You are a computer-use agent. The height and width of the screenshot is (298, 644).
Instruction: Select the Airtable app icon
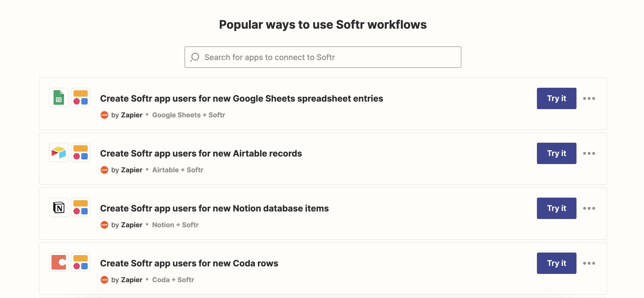pyautogui.click(x=59, y=152)
